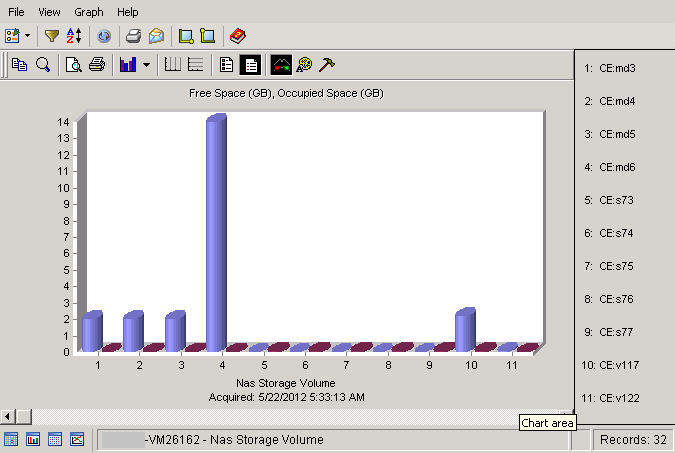Click the horizontal scrollbar thumb

(24, 416)
